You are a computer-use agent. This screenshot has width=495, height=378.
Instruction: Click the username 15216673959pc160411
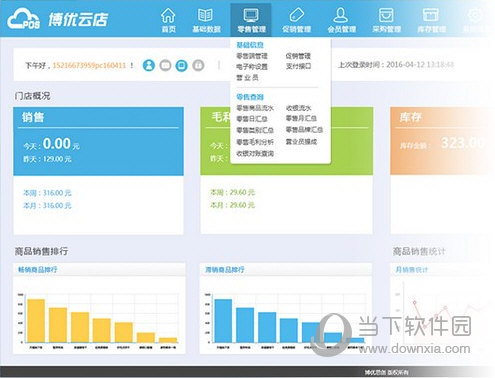pyautogui.click(x=89, y=65)
